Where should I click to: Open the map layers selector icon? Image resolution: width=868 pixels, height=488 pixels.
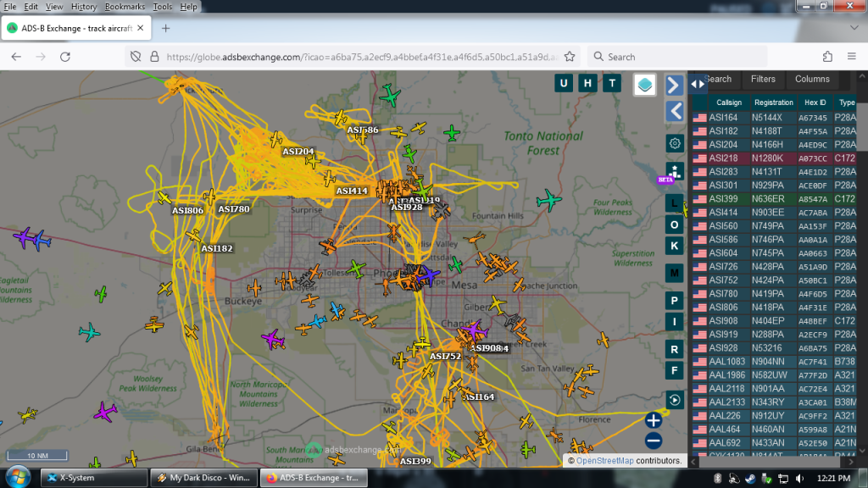tap(645, 85)
